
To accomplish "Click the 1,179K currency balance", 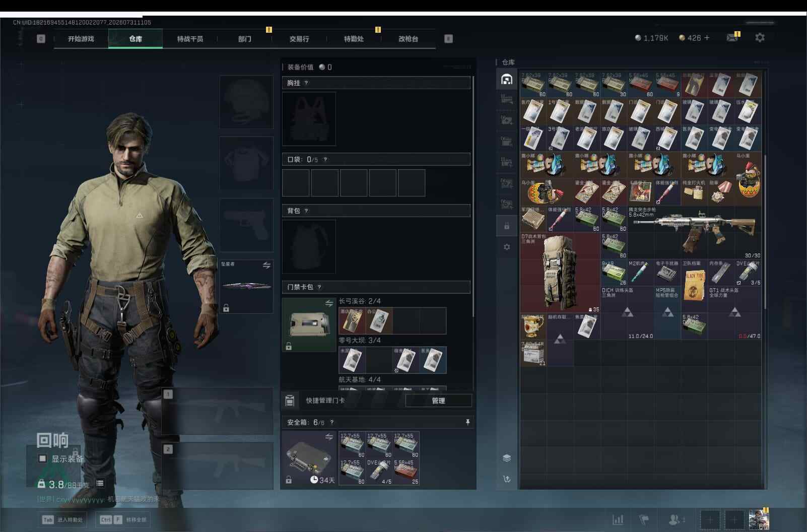I will 651,38.
